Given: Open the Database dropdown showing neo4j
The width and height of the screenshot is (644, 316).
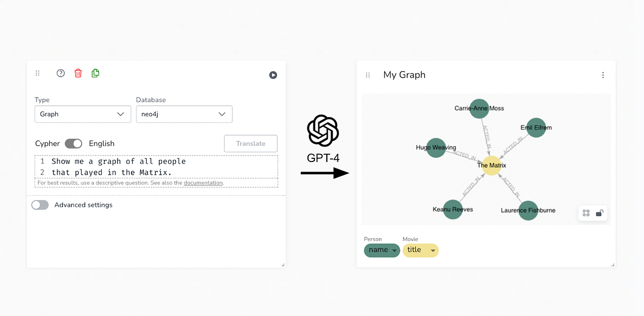Looking at the screenshot, I should pos(184,114).
